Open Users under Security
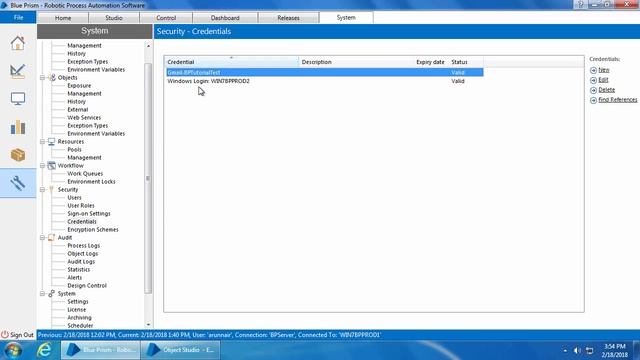Screen dimensions: 640x360 [74, 198]
